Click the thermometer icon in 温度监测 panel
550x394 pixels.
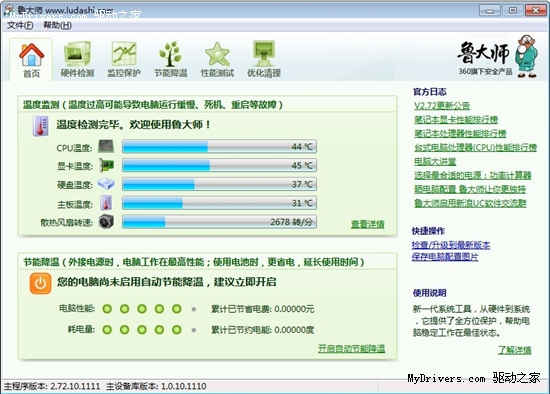(x=41, y=126)
